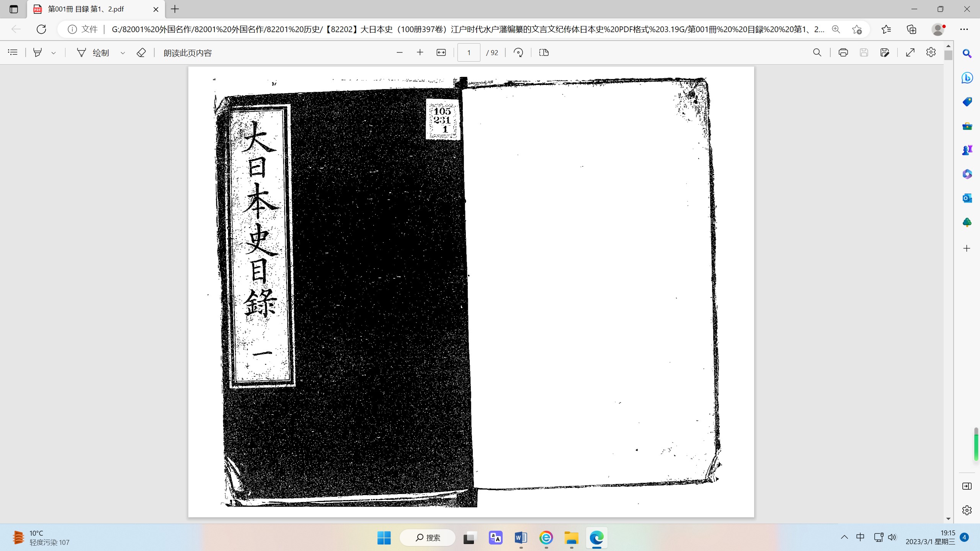The image size is (980, 551).
Task: Close the 第001冊 目録 PDF tab
Action: pyautogui.click(x=156, y=9)
